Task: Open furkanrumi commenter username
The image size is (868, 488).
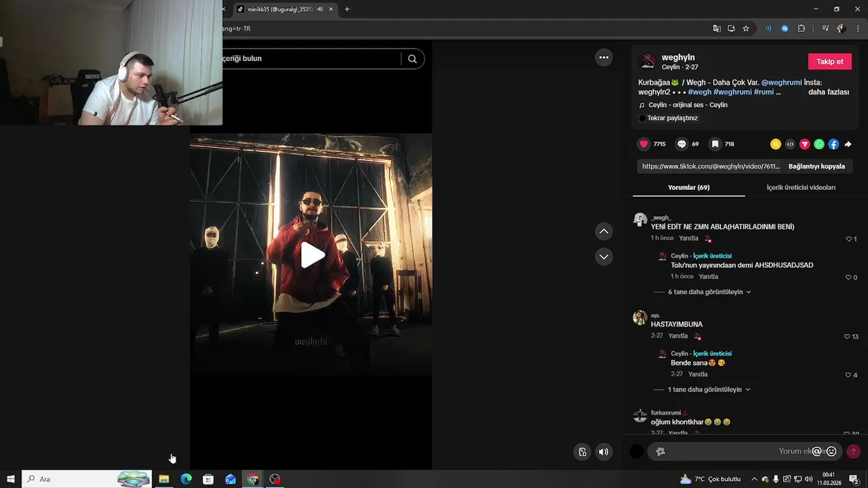Action: click(666, 413)
